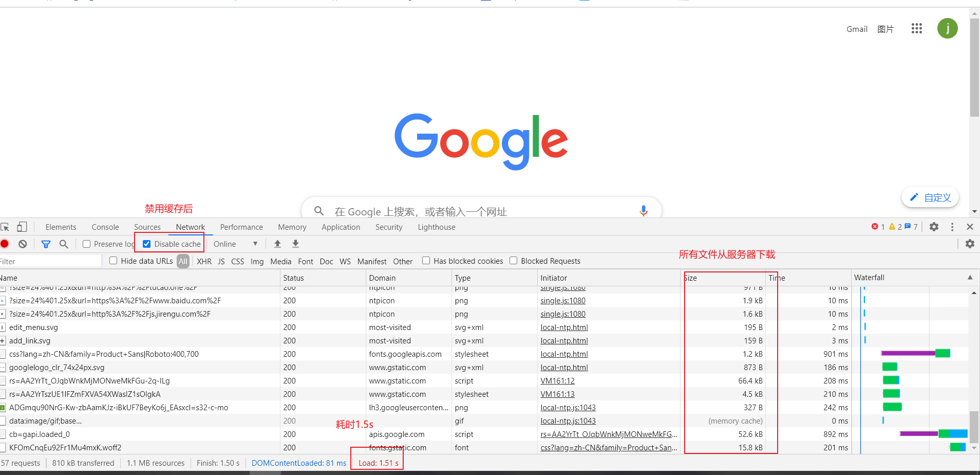Open the green account avatar
The width and height of the screenshot is (980, 475).
click(948, 28)
